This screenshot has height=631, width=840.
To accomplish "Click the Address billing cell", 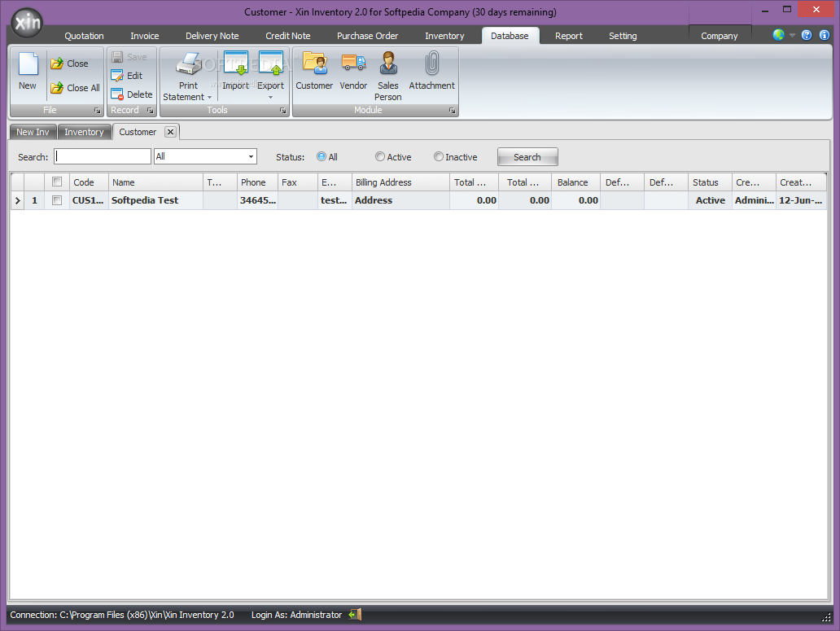I will (400, 200).
